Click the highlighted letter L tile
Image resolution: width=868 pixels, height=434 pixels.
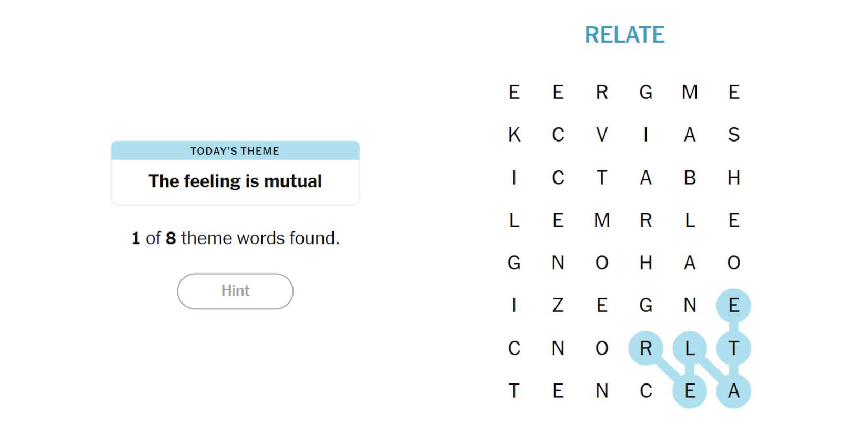pyautogui.click(x=690, y=348)
